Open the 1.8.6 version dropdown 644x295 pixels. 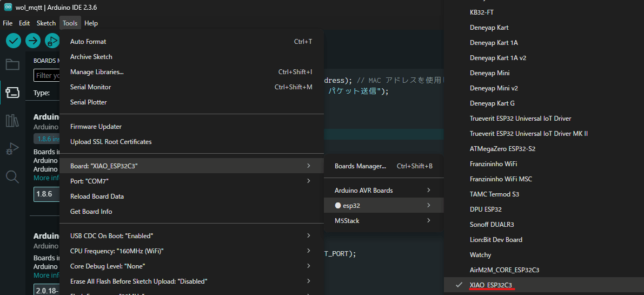coord(47,194)
